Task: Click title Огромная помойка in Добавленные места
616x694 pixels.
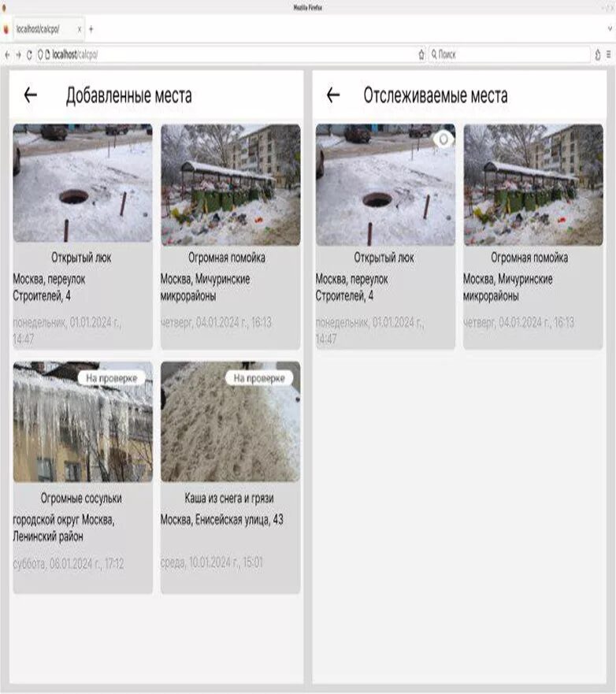Action: tap(227, 258)
